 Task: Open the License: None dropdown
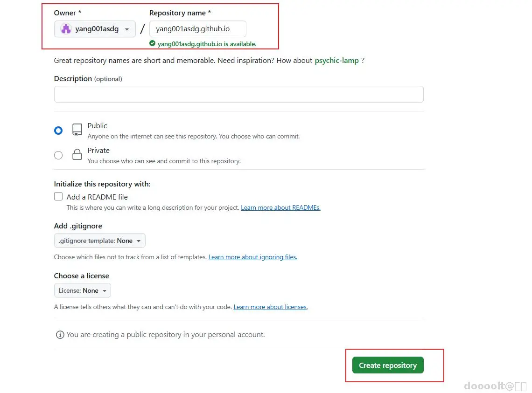82,290
